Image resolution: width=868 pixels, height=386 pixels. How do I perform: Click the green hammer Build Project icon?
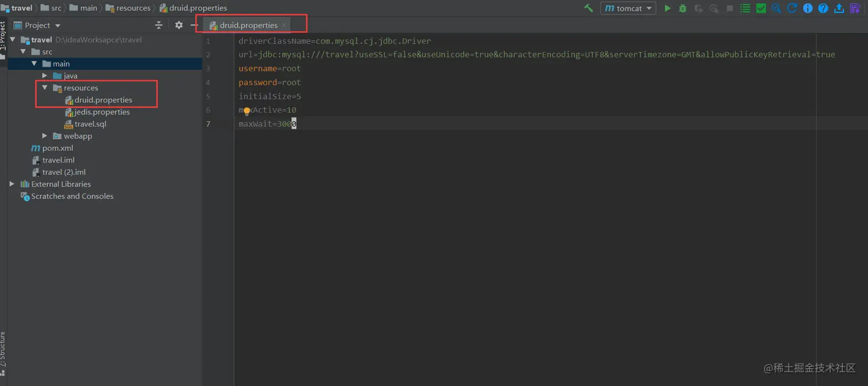point(588,8)
